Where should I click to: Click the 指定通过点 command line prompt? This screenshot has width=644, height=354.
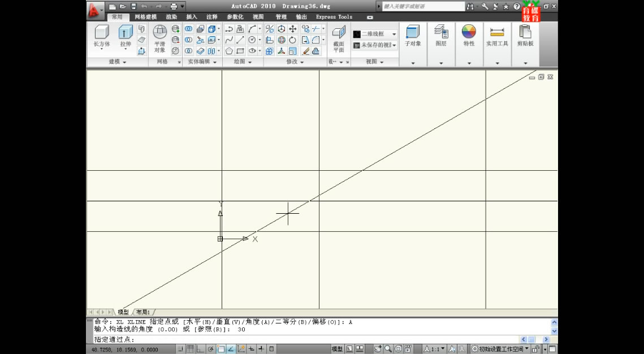114,340
